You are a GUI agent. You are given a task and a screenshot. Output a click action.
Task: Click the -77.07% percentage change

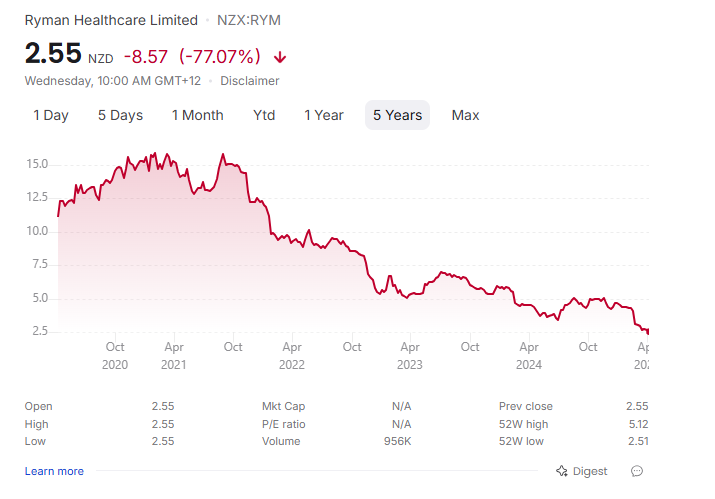click(x=220, y=57)
